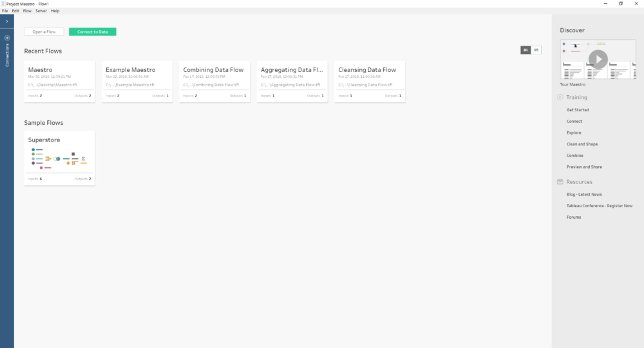Click the Resources section icon

(560, 181)
